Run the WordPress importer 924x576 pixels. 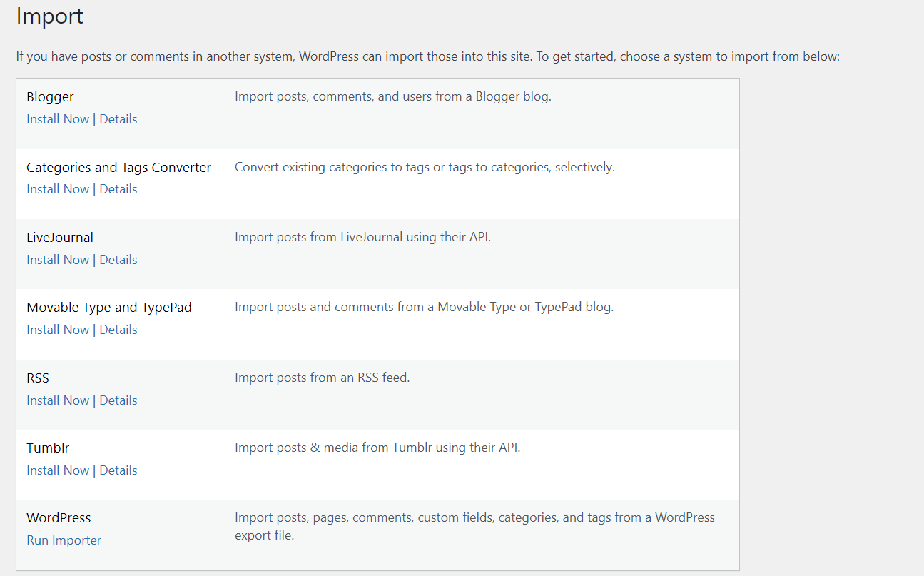64,540
